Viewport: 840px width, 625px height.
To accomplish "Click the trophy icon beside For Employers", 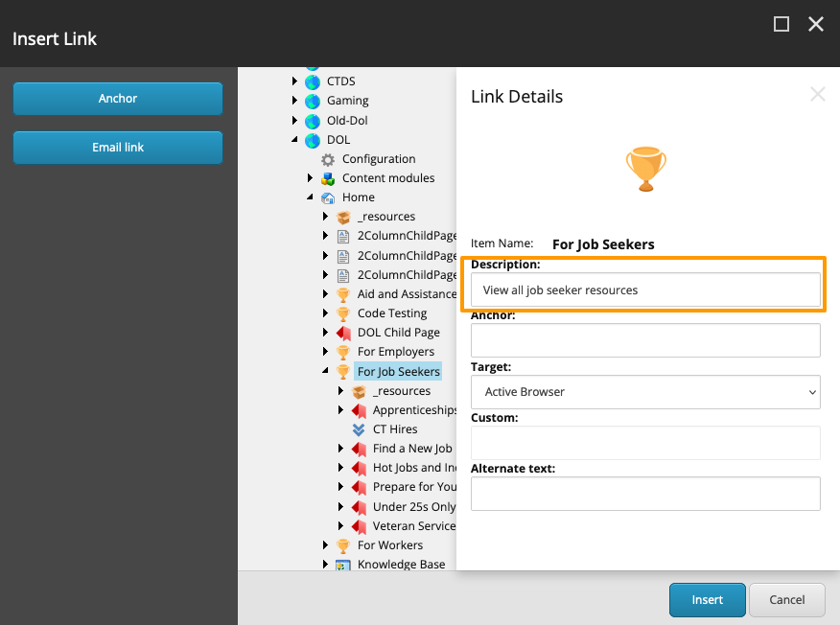I will coord(343,352).
